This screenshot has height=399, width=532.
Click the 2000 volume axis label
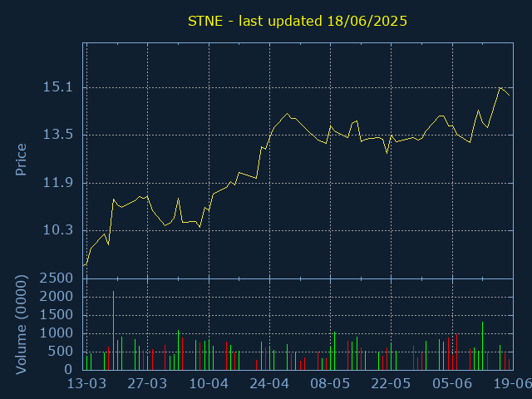[57, 297]
